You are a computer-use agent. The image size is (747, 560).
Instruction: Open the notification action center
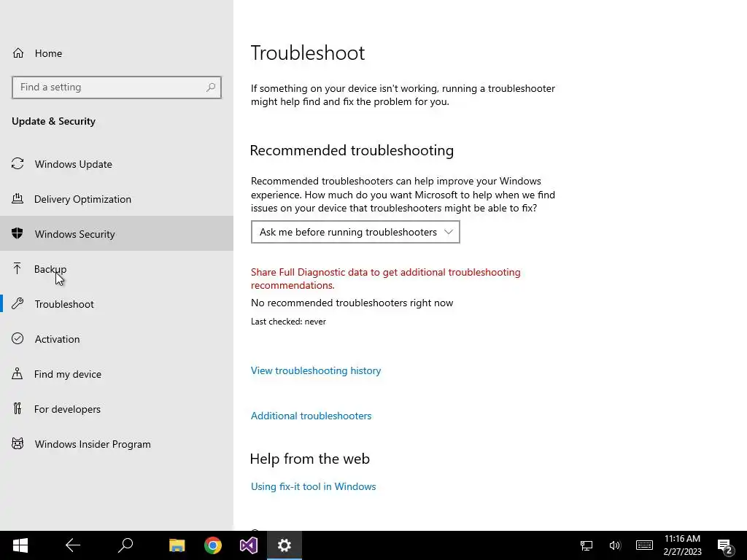click(724, 545)
